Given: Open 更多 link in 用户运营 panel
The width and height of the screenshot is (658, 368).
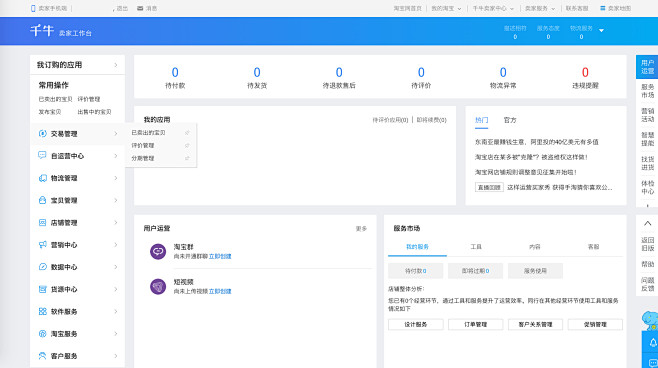Looking at the screenshot, I should 361,229.
